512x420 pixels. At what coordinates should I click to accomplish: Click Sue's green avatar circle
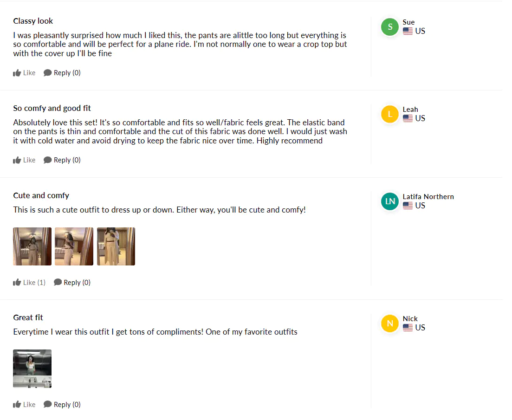coord(390,27)
